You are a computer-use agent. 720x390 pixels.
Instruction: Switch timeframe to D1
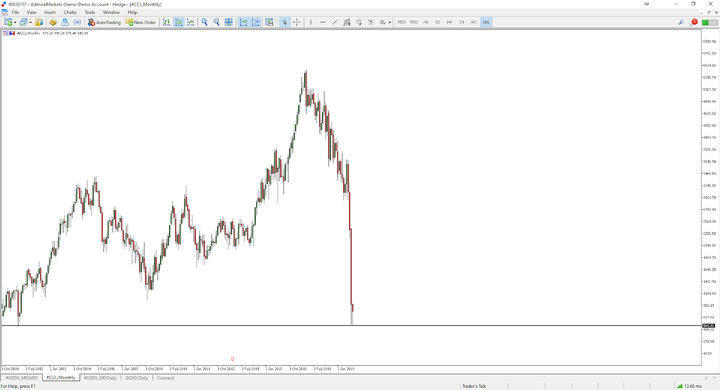tap(461, 22)
